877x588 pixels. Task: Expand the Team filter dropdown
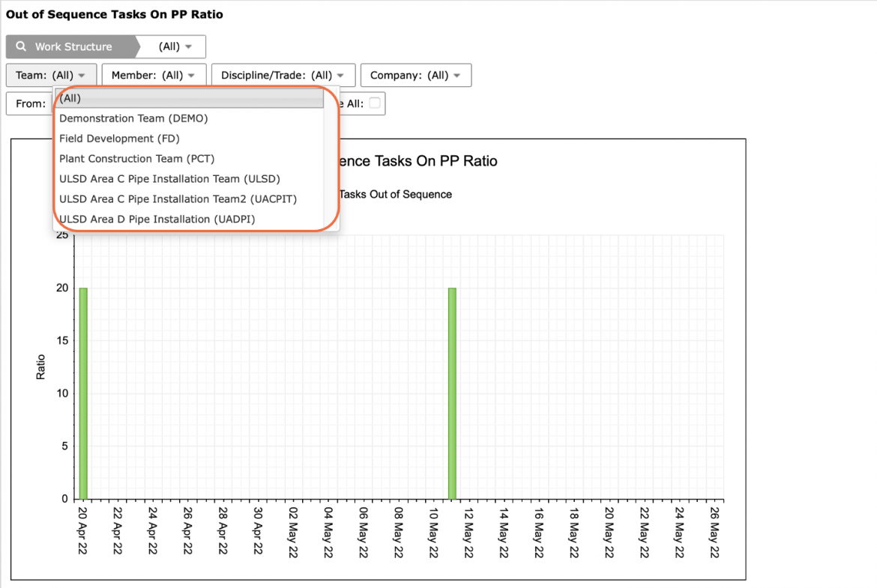coord(51,75)
